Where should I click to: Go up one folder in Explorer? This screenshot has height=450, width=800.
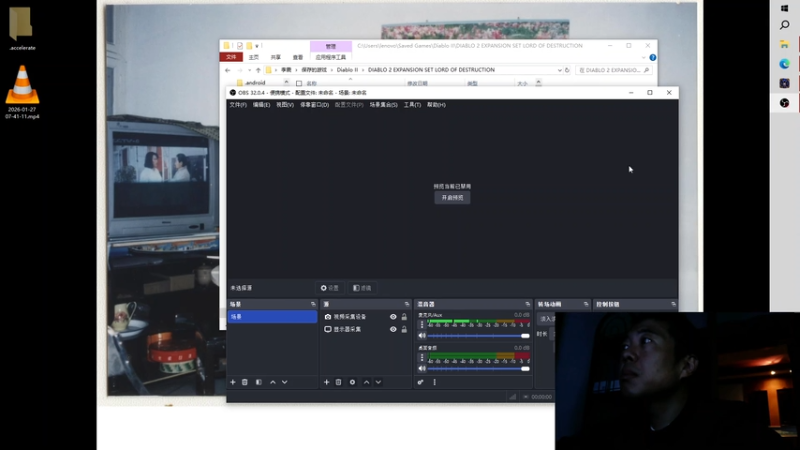258,70
